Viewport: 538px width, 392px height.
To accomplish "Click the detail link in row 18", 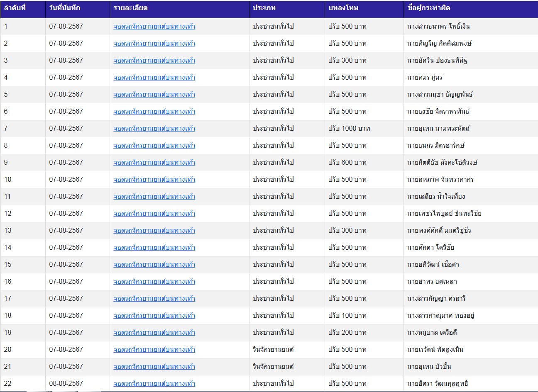I will coord(154,316).
